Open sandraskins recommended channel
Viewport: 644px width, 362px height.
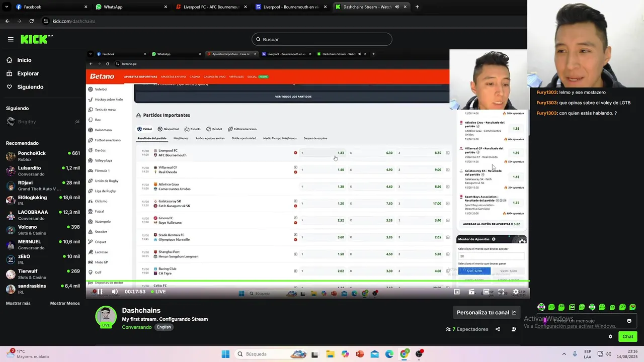coord(43,289)
